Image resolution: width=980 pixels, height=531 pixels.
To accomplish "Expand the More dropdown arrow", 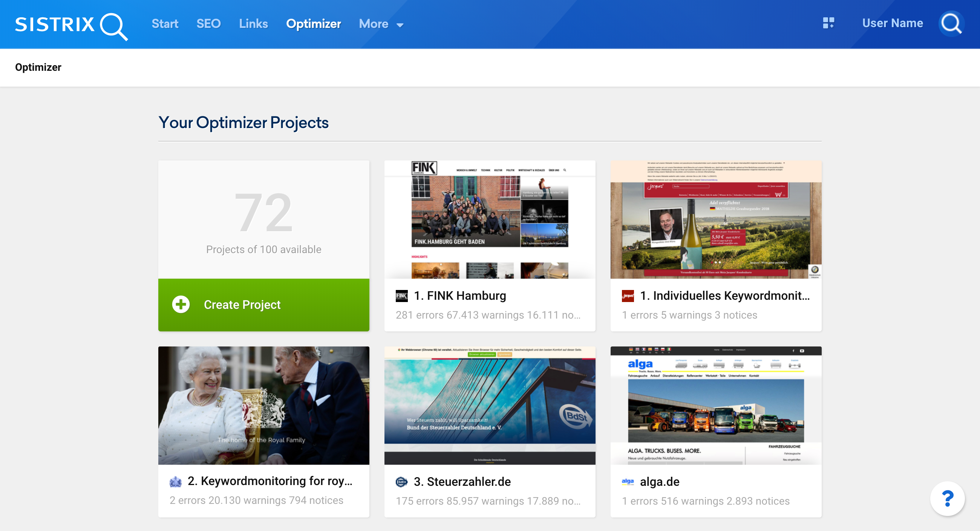I will tap(400, 25).
